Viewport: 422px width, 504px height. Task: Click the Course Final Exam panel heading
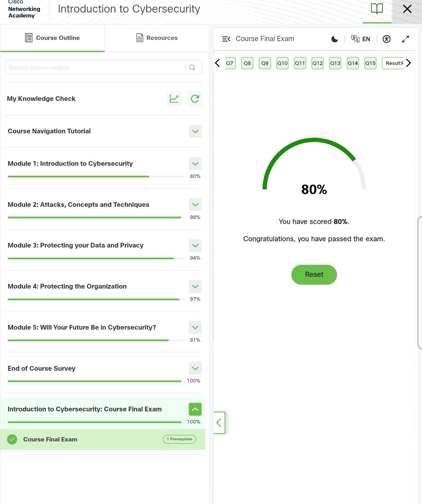pos(265,39)
